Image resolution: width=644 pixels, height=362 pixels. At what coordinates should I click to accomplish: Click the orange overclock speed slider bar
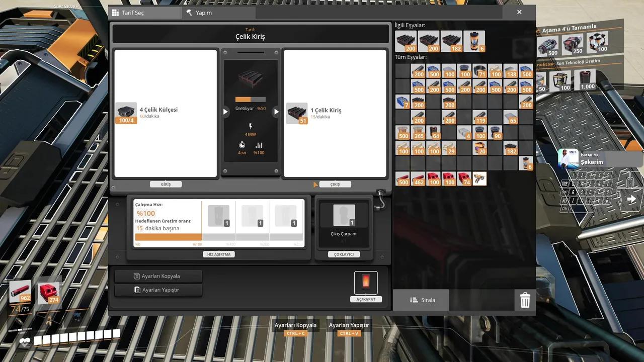(168, 237)
